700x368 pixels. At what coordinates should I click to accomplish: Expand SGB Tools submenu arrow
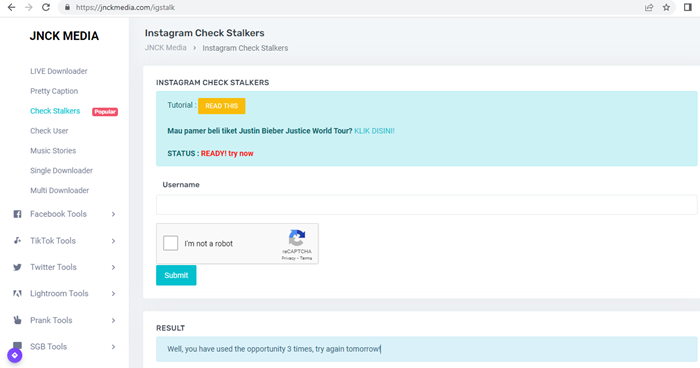click(113, 347)
